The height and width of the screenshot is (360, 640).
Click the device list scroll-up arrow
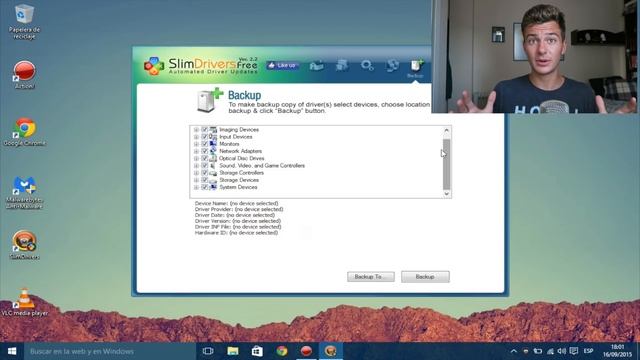coord(447,131)
